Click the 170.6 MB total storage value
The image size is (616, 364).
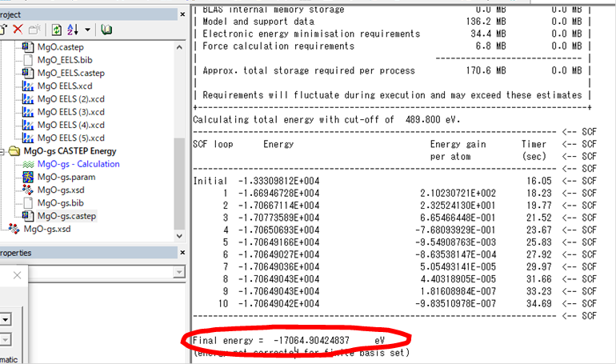[486, 70]
